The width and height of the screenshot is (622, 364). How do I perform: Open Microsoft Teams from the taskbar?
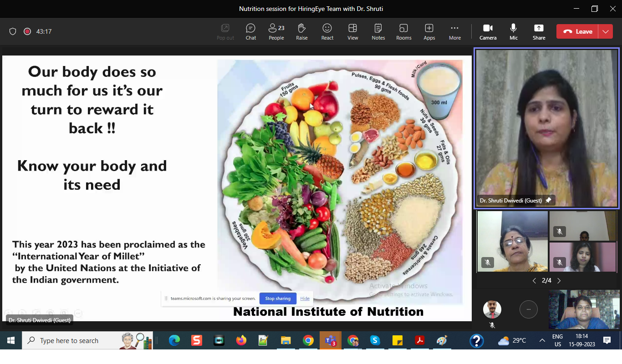(330, 340)
